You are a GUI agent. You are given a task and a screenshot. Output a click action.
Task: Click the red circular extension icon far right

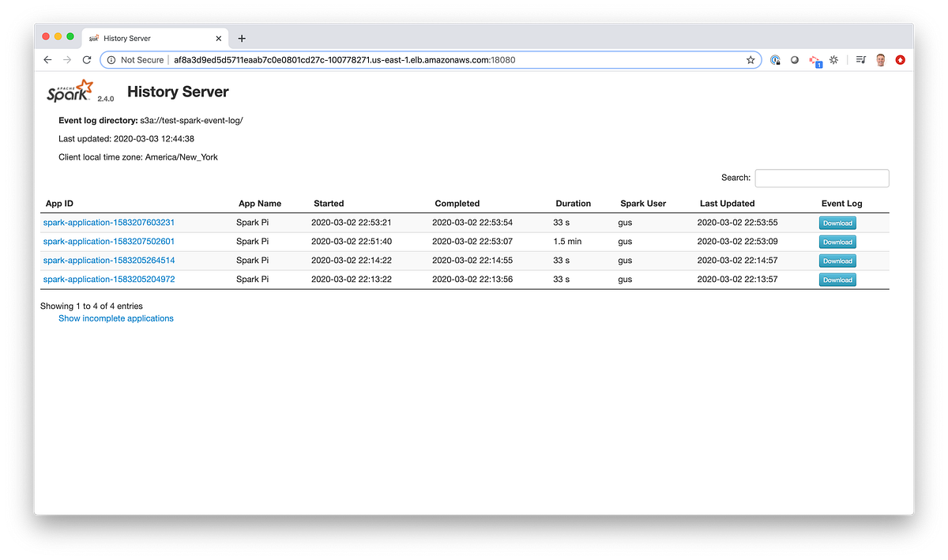900,59
